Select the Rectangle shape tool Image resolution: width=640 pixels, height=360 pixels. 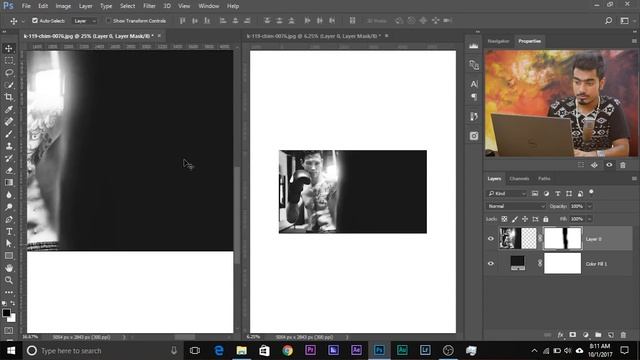9,256
